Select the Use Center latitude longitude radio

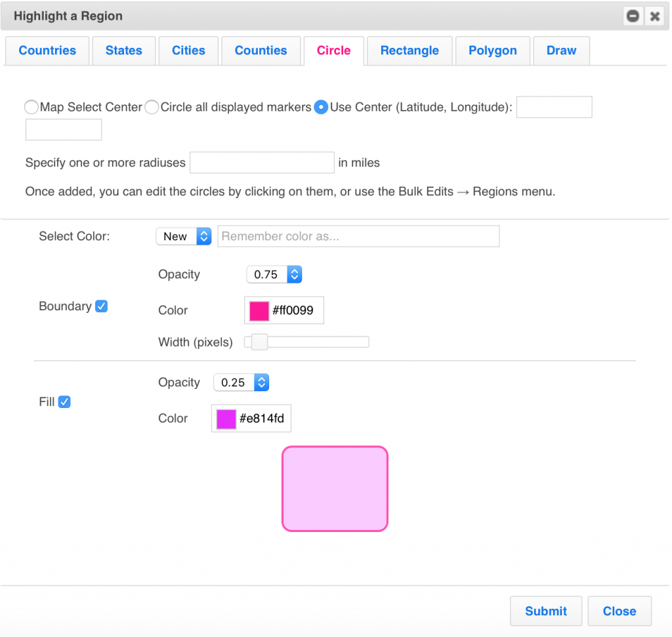coord(321,107)
